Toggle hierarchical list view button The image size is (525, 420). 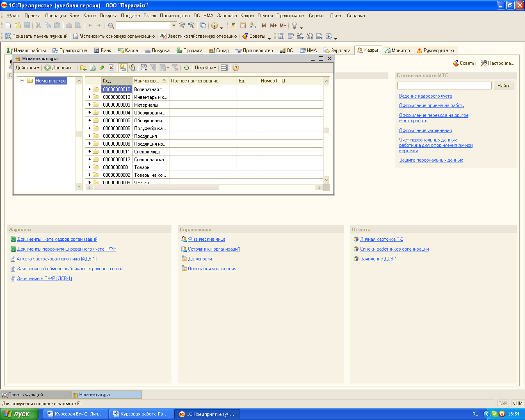pyautogui.click(x=123, y=68)
